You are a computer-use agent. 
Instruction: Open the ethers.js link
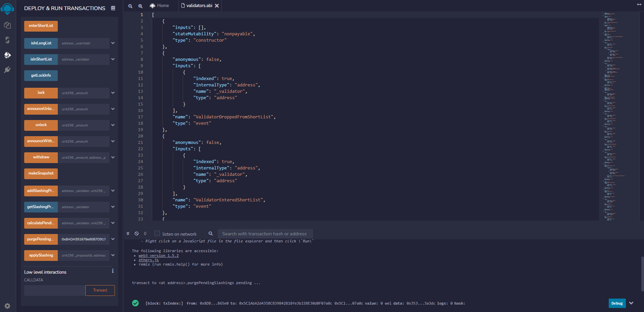click(x=148, y=260)
